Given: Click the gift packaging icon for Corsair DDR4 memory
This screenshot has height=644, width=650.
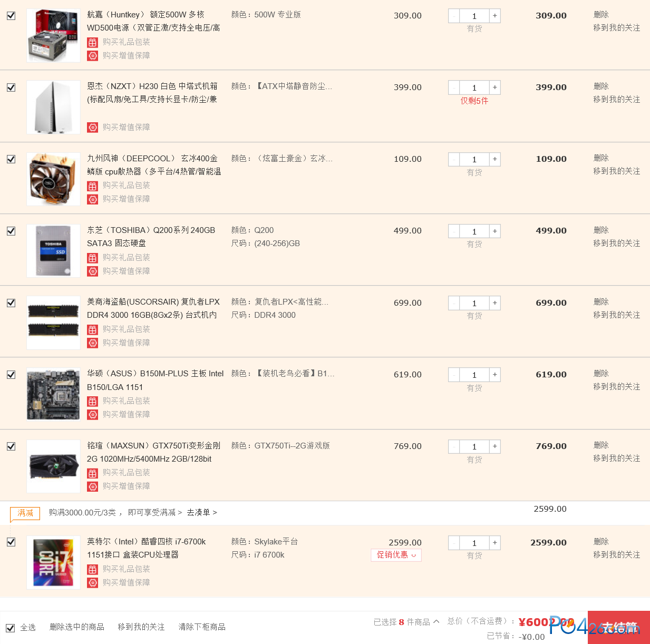Looking at the screenshot, I should point(93,329).
